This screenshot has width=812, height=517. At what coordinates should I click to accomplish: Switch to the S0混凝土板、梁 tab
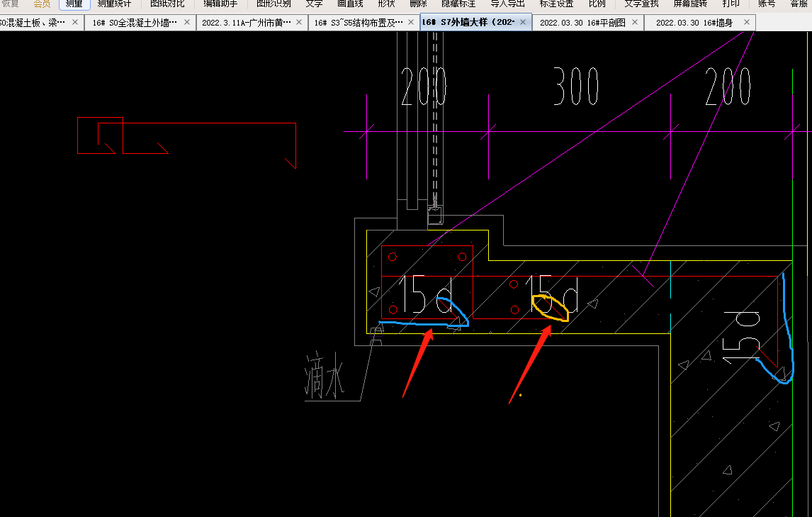pyautogui.click(x=33, y=22)
